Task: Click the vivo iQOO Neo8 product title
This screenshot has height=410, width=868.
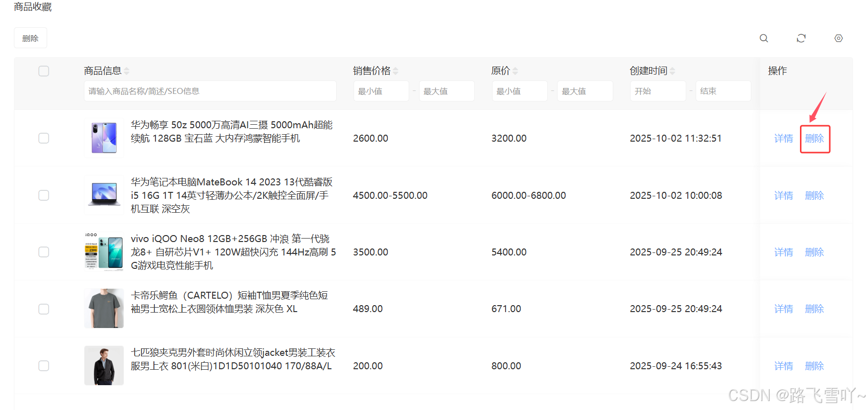Action: [x=233, y=252]
